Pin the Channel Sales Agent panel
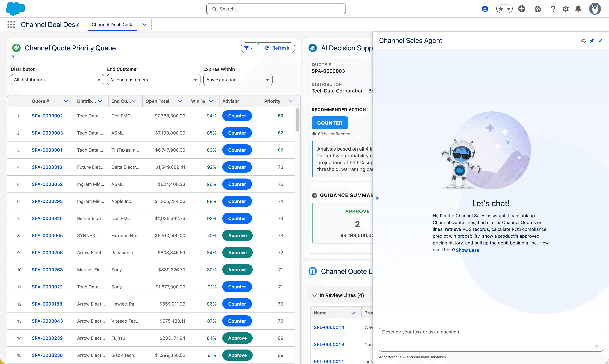 pyautogui.click(x=592, y=41)
